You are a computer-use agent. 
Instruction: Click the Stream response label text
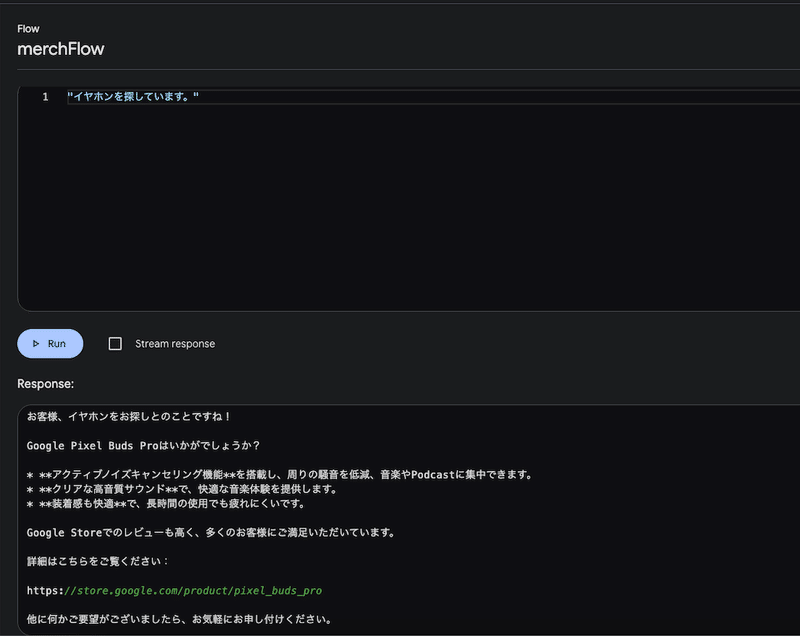pyautogui.click(x=175, y=344)
